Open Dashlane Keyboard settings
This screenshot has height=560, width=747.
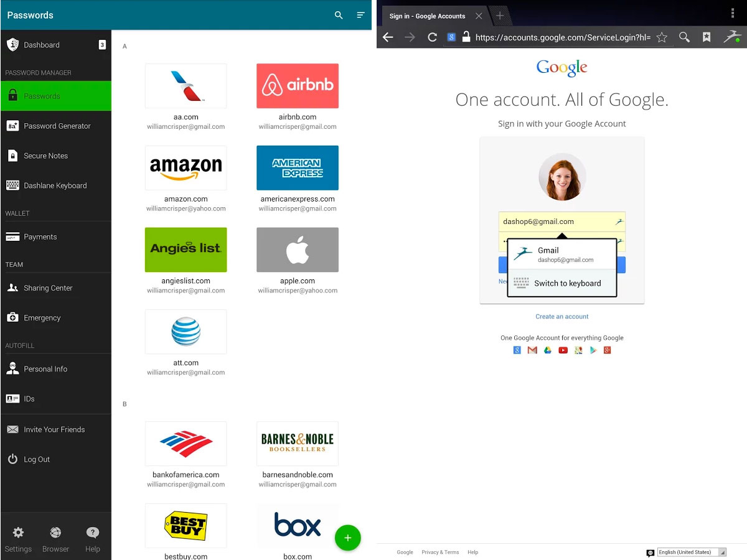click(56, 185)
